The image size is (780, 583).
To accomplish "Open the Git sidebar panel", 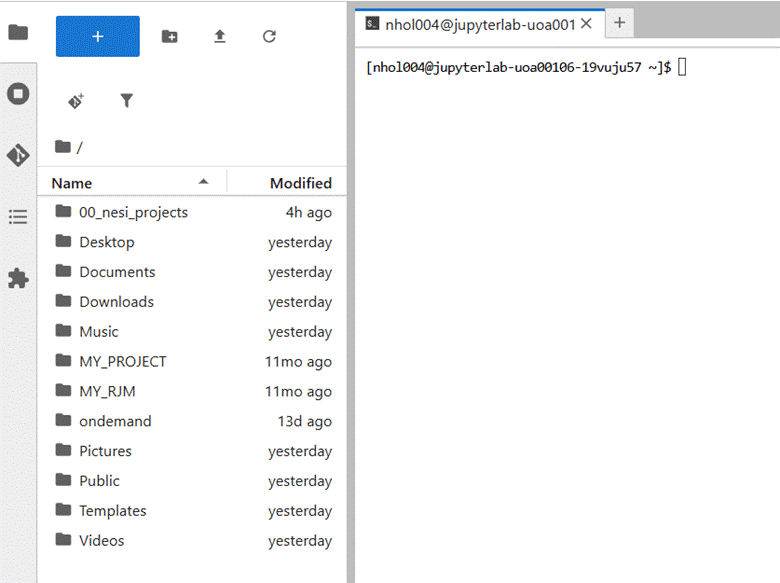I will (x=18, y=155).
